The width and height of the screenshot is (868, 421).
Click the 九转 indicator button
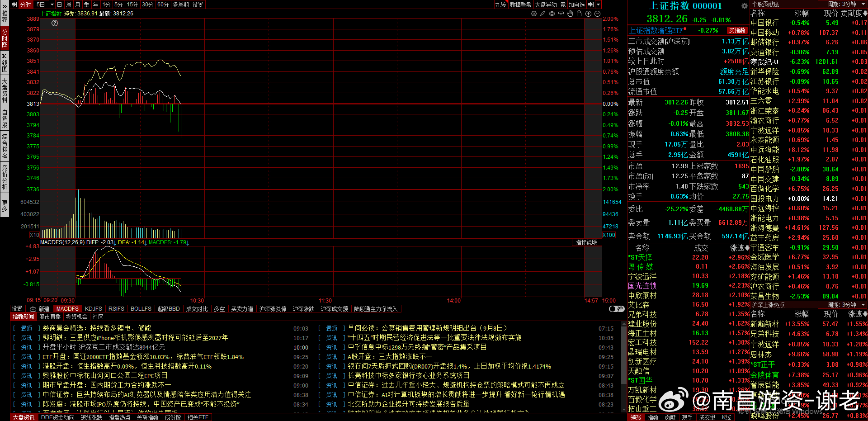pyautogui.click(x=500, y=5)
